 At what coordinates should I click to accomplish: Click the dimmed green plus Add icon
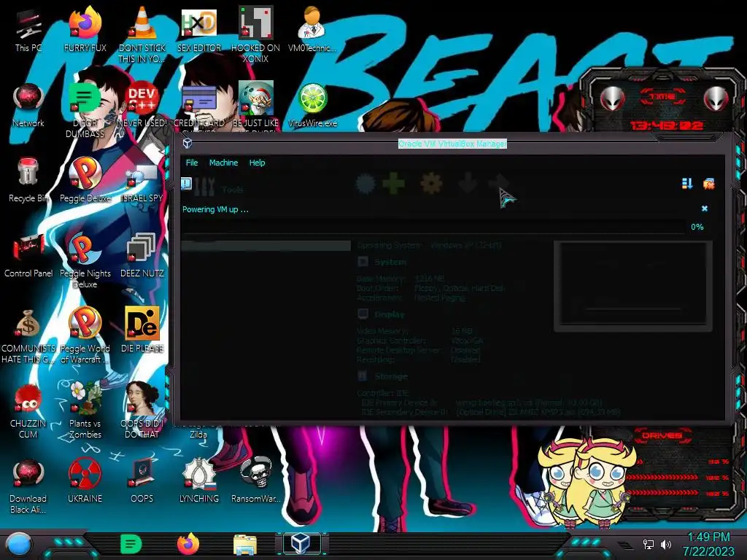[x=393, y=184]
